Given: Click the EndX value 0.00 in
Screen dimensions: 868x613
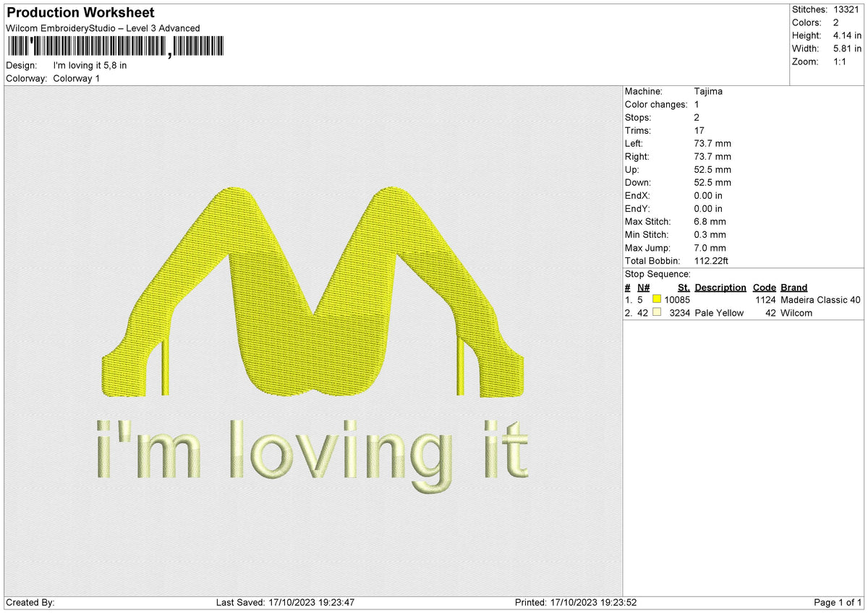Looking at the screenshot, I should [x=708, y=195].
